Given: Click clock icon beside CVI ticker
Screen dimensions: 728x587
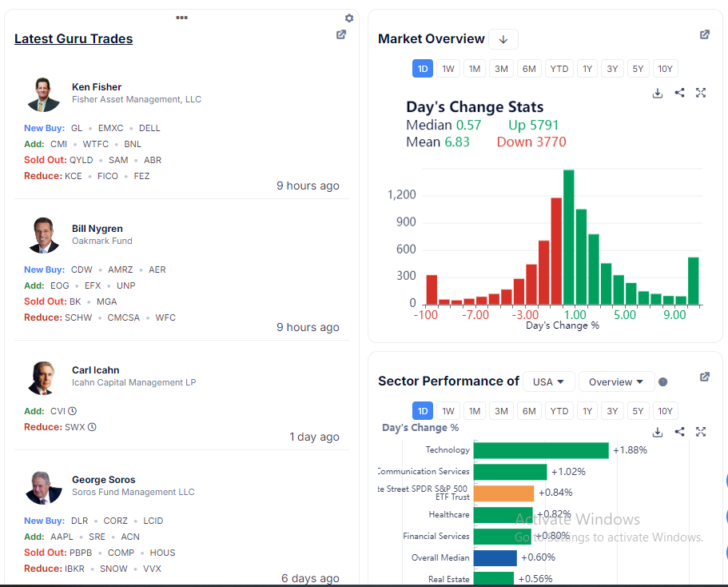Looking at the screenshot, I should click(73, 411).
